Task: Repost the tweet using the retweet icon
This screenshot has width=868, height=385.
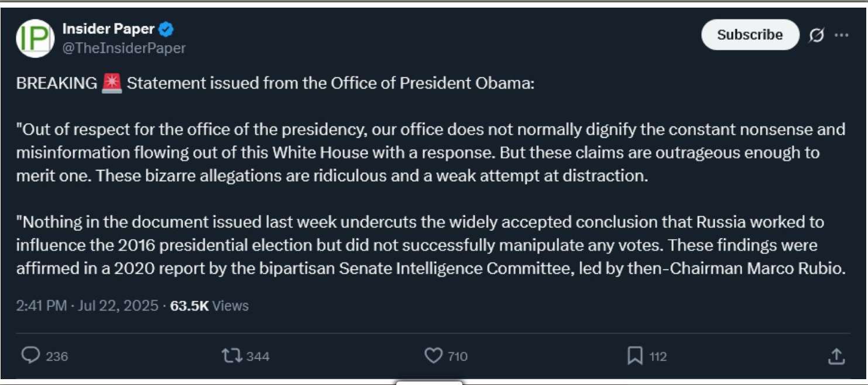Action: click(x=232, y=355)
